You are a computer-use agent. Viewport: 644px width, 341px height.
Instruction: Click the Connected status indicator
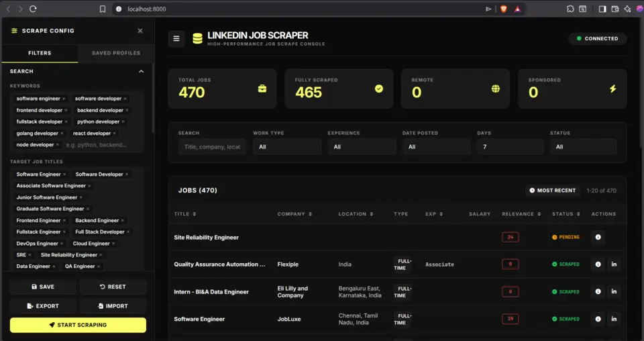597,39
